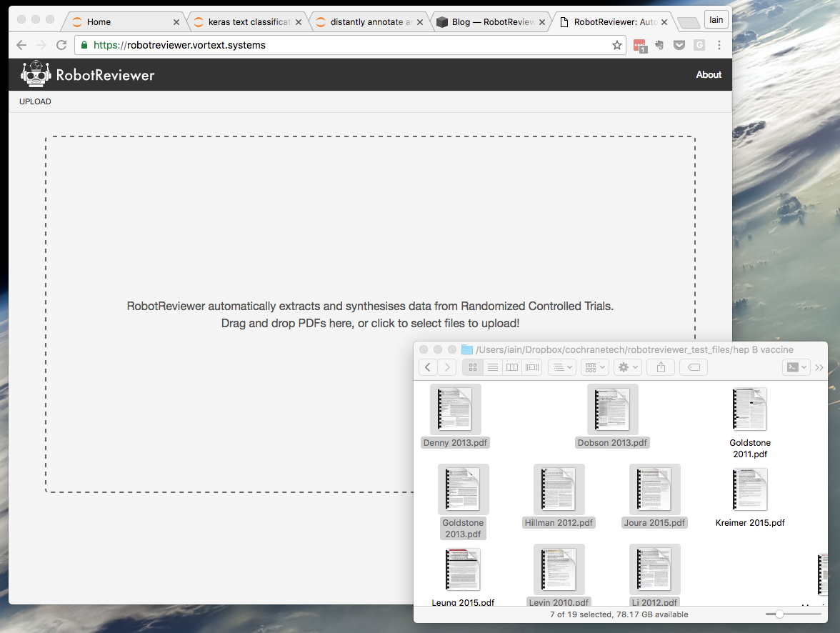Go forward in Chrome browser
This screenshot has height=633, width=840.
41,45
